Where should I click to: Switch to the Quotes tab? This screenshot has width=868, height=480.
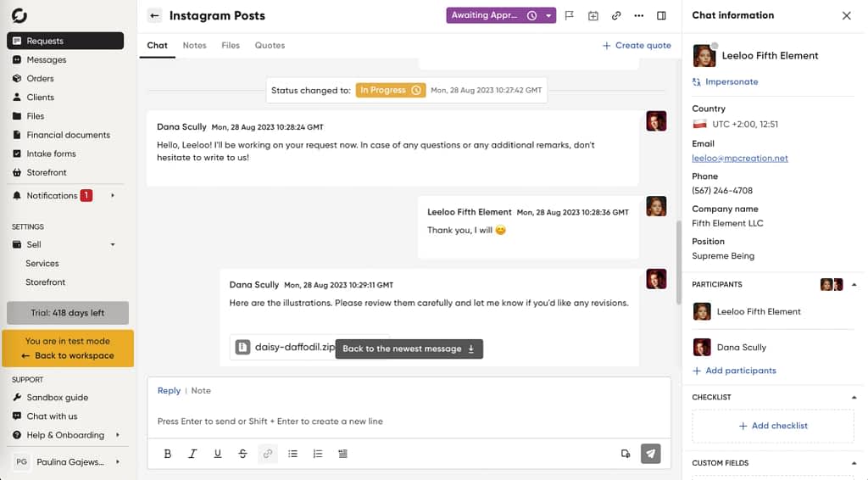270,46
